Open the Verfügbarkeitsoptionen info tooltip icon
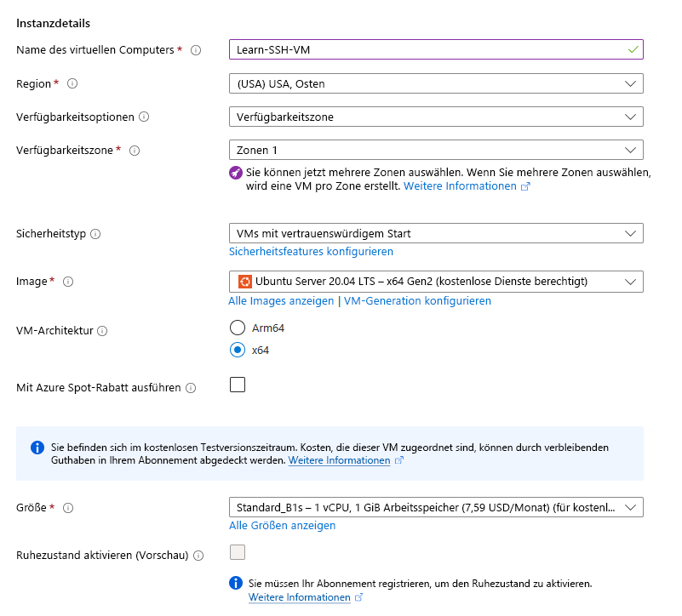Image resolution: width=682 pixels, height=616 pixels. (x=143, y=117)
